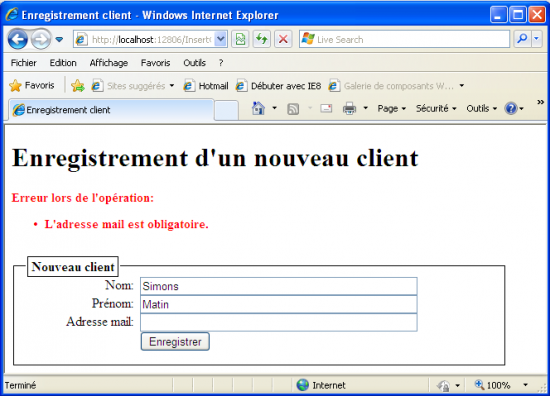Screen dimensions: 550x396
Task: Click the Prénom field containing Matin
Action: 279,304
